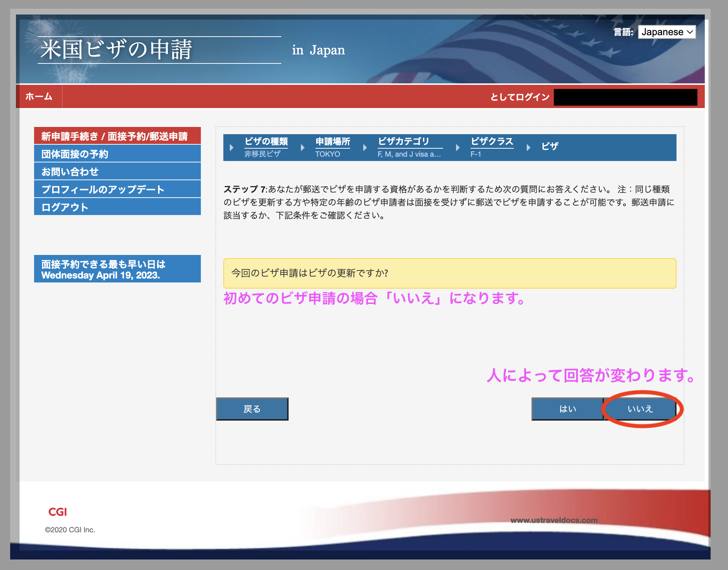Viewport: 728px width, 570px height.
Task: Open 新申請手続き / 面接予約/郵送申請 sidebar item
Action: (117, 136)
